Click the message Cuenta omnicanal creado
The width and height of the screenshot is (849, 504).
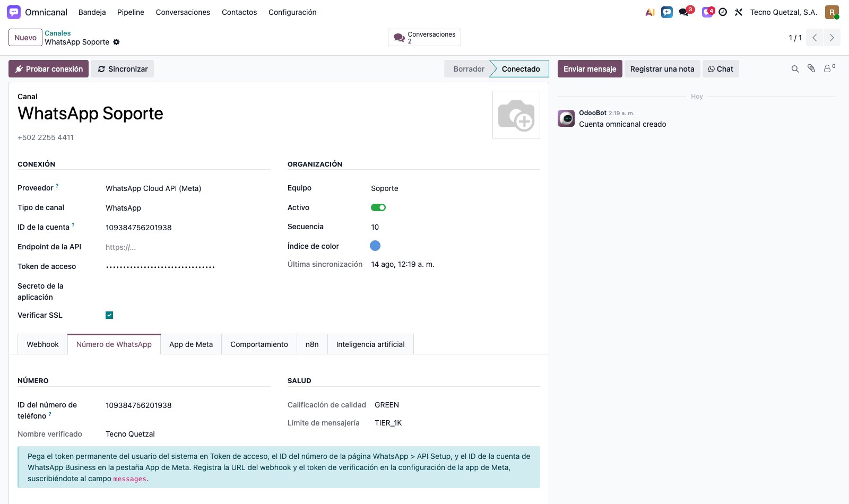coord(622,124)
